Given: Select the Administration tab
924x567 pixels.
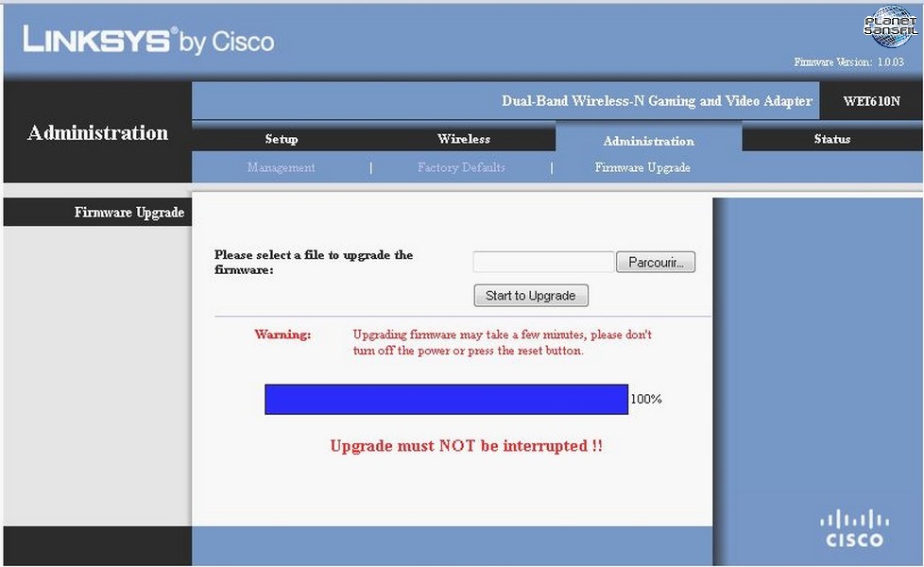Looking at the screenshot, I should point(648,141).
